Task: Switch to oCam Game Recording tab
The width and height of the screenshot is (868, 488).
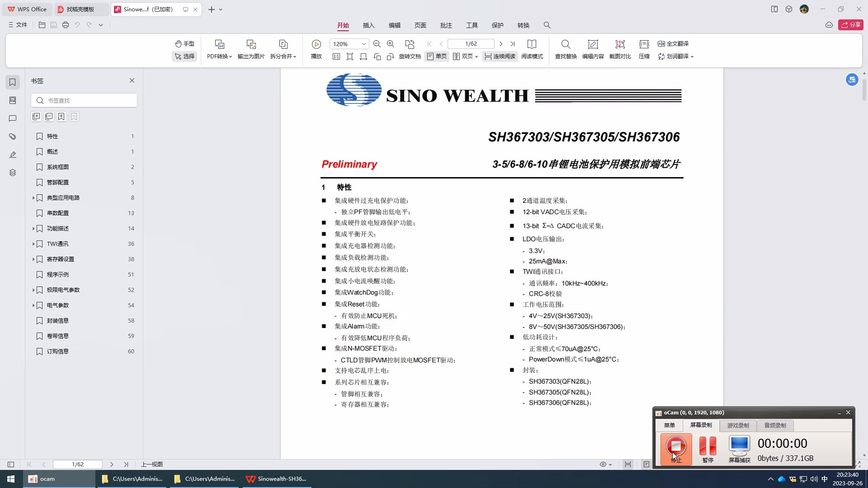Action: [738, 425]
